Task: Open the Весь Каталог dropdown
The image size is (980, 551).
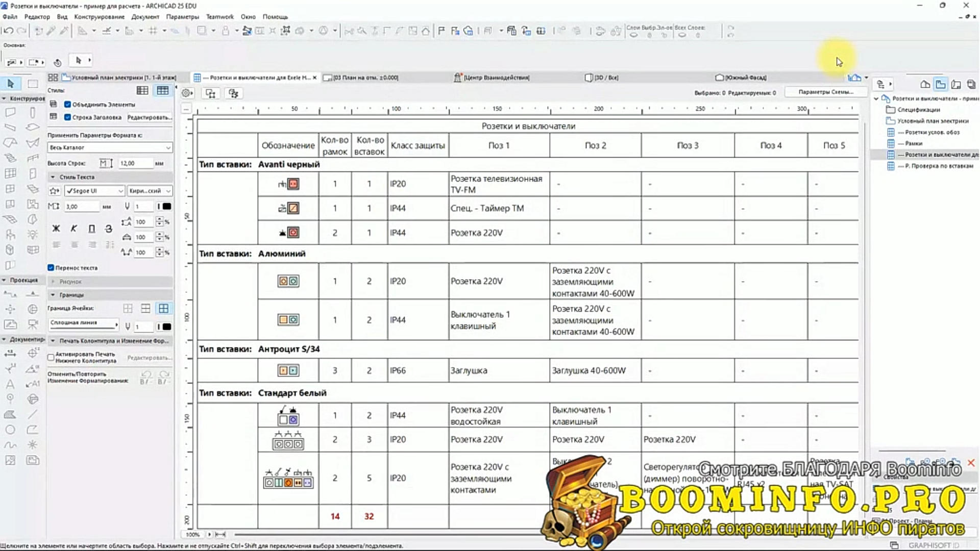Action: 110,147
